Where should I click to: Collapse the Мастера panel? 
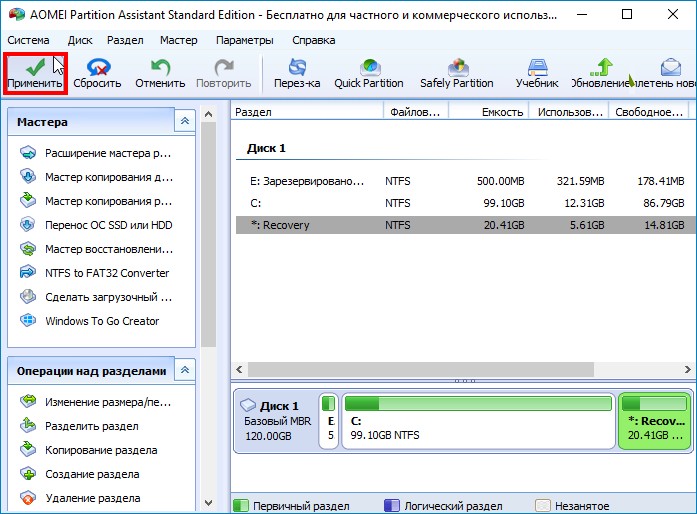(x=185, y=121)
